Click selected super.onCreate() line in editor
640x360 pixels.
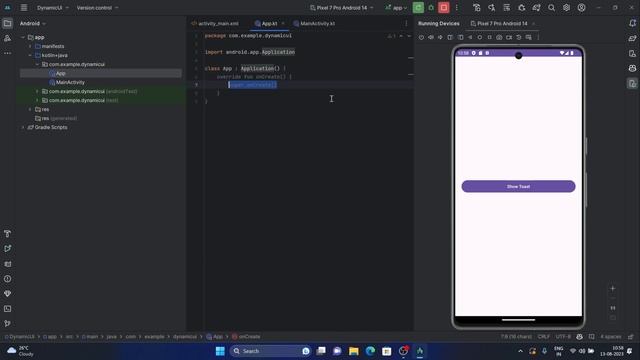[x=252, y=85]
